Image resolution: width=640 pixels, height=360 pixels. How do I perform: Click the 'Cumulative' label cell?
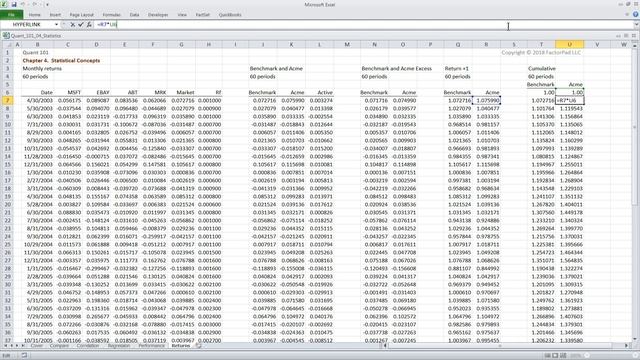tap(542, 69)
